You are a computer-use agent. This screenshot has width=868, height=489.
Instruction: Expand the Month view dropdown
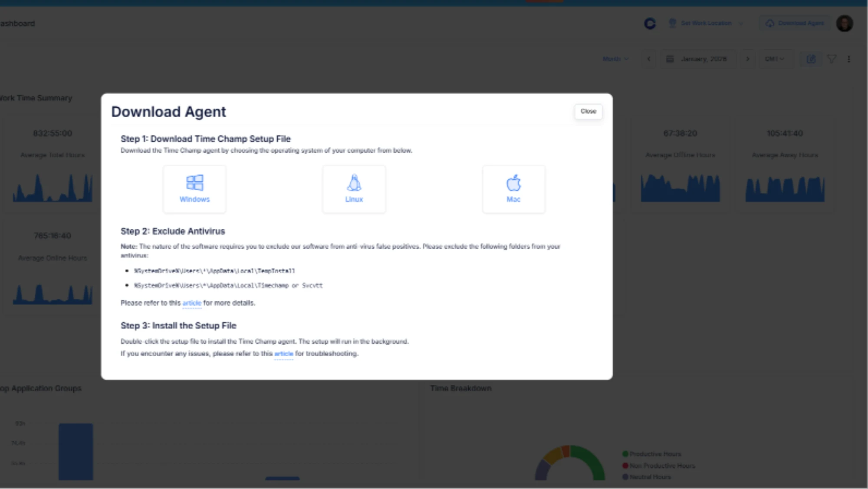click(615, 59)
